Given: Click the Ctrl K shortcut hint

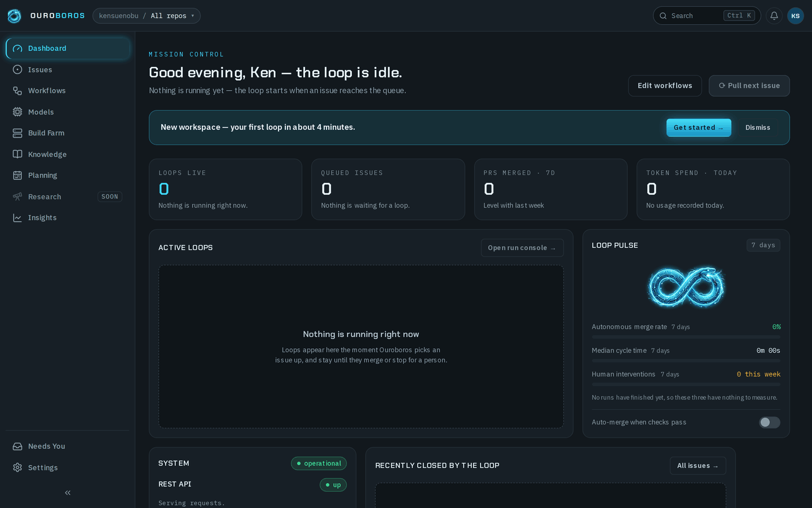Looking at the screenshot, I should click(x=739, y=16).
